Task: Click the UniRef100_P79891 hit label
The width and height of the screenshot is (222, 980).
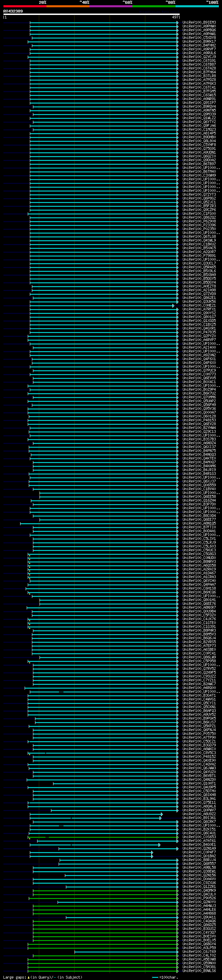Action: point(199,256)
